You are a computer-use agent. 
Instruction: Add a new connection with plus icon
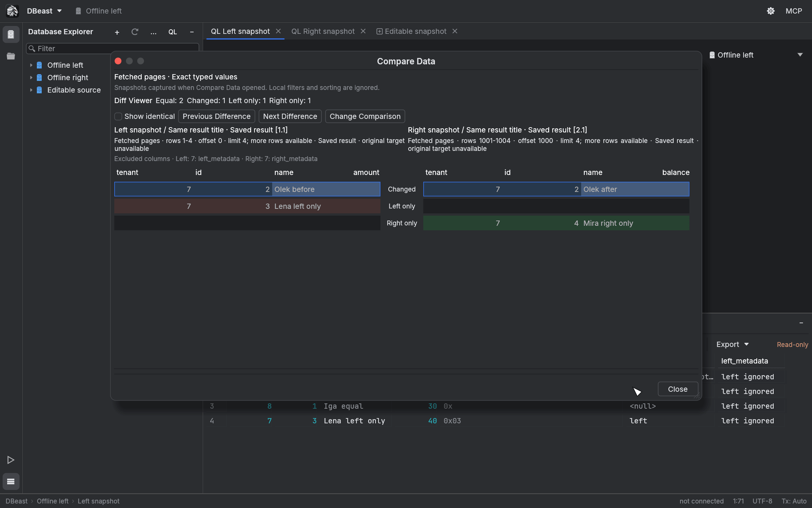pos(117,32)
